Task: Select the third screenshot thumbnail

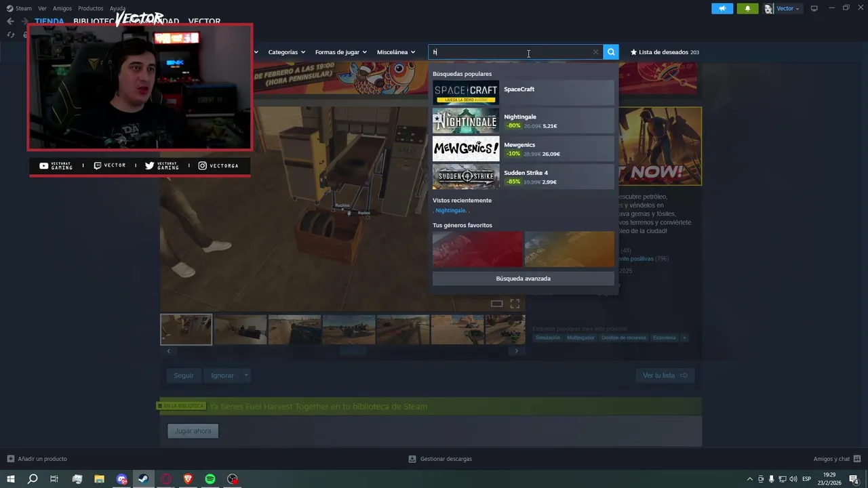Action: coord(294,329)
